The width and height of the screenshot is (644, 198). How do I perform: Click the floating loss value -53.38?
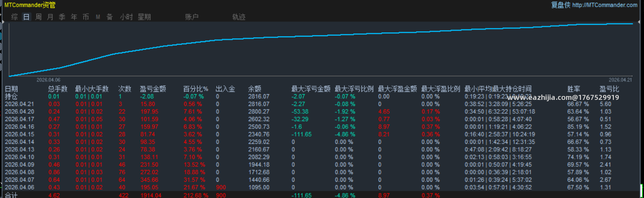click(x=300, y=112)
